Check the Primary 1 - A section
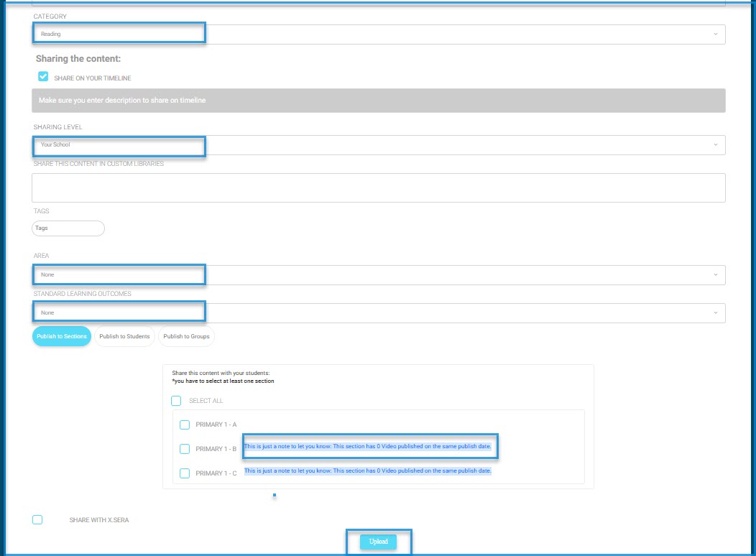 pos(185,425)
